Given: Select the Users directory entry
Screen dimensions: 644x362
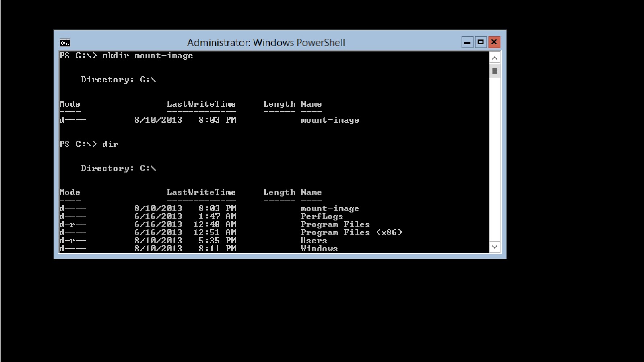Looking at the screenshot, I should pyautogui.click(x=314, y=241).
